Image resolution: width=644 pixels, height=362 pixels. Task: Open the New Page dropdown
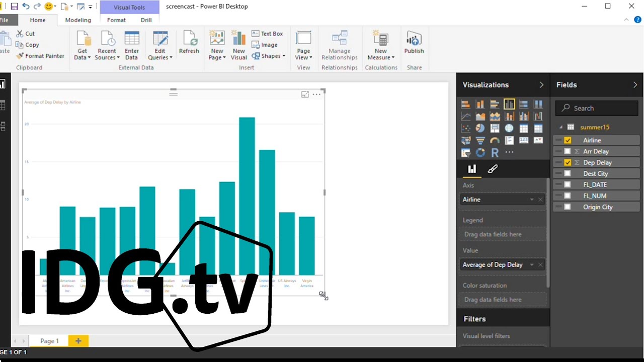coord(217,54)
